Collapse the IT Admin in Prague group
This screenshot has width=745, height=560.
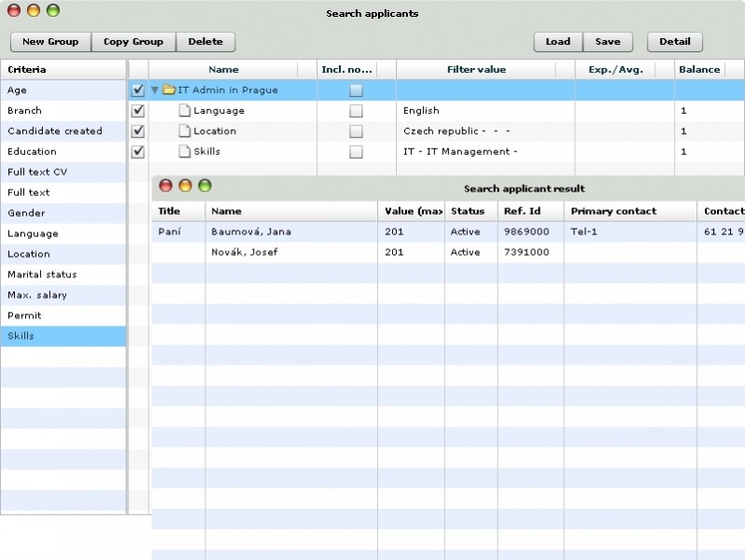(155, 91)
